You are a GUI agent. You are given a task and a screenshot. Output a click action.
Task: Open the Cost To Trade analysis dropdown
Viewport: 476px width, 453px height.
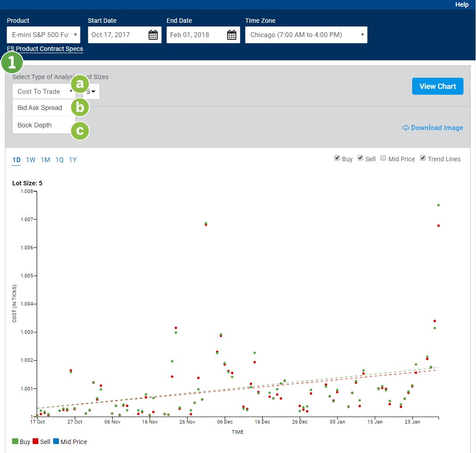coord(44,92)
